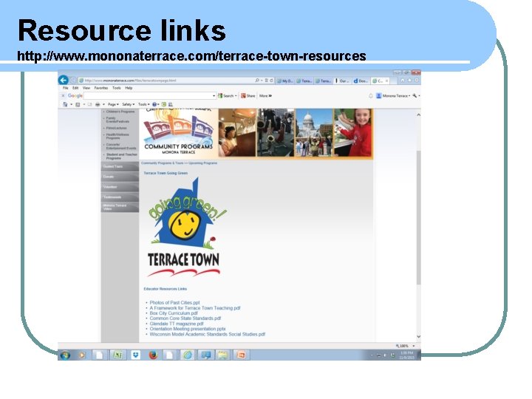Click inside the Google toolbar search field
Image resolution: width=532 pixels, height=399 pixels.
(148, 95)
